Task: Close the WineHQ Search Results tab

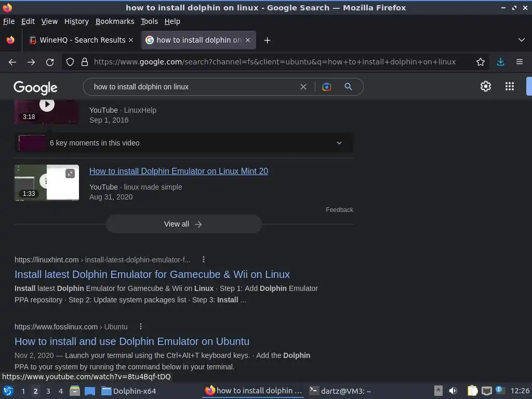Action: [x=131, y=40]
